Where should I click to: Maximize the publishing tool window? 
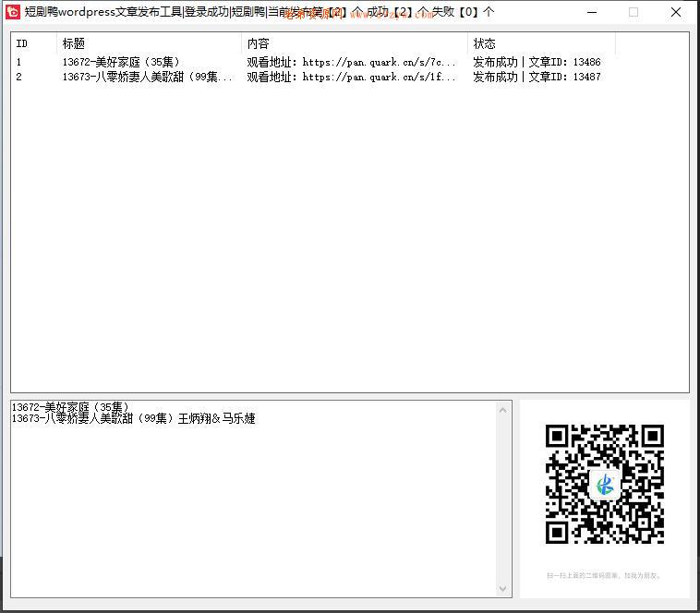click(x=634, y=12)
